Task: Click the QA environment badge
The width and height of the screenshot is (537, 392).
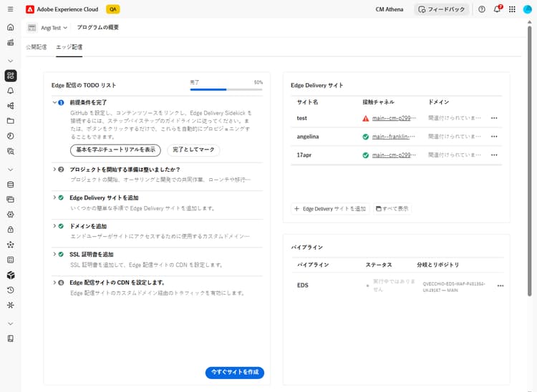Action: click(112, 9)
